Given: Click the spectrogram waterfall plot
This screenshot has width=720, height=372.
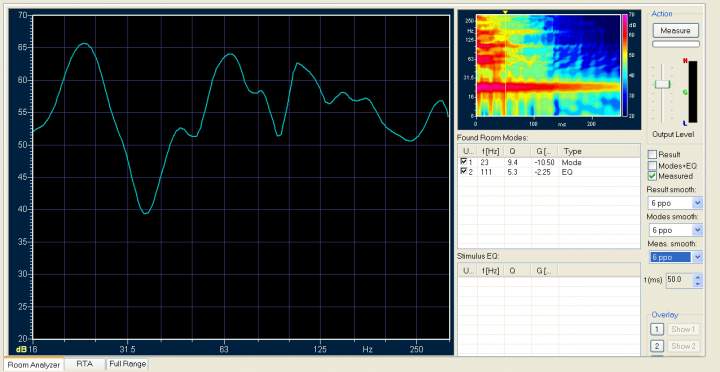Looking at the screenshot, I should click(548, 65).
